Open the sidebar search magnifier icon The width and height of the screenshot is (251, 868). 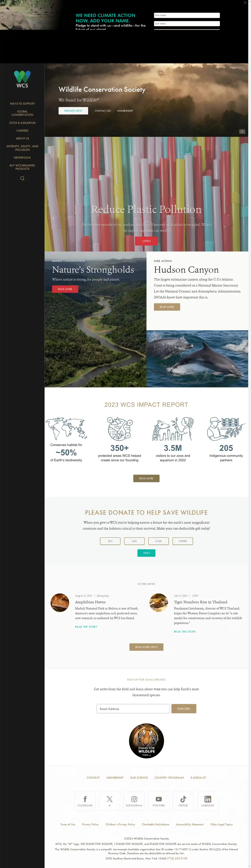[x=22, y=179]
